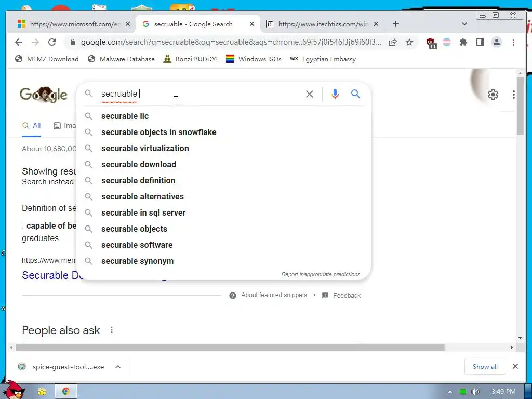
Task: Open the red shield extension icon
Action: pos(431,43)
